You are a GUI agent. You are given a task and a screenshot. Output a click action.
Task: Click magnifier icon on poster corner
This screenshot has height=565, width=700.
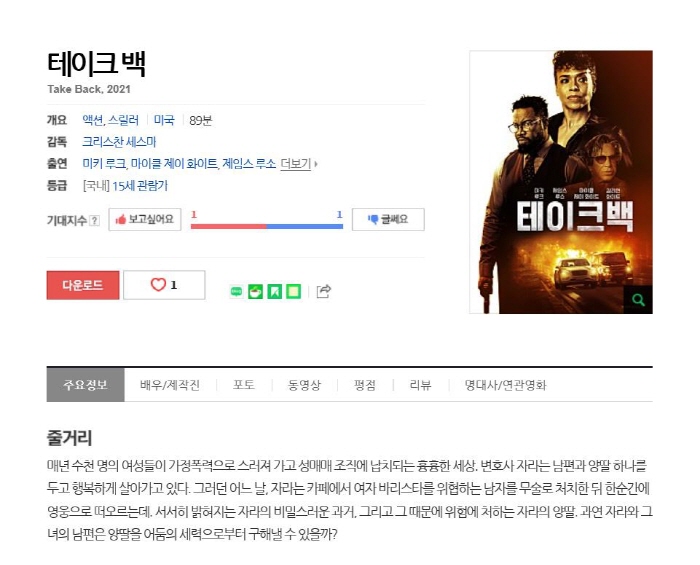point(638,299)
